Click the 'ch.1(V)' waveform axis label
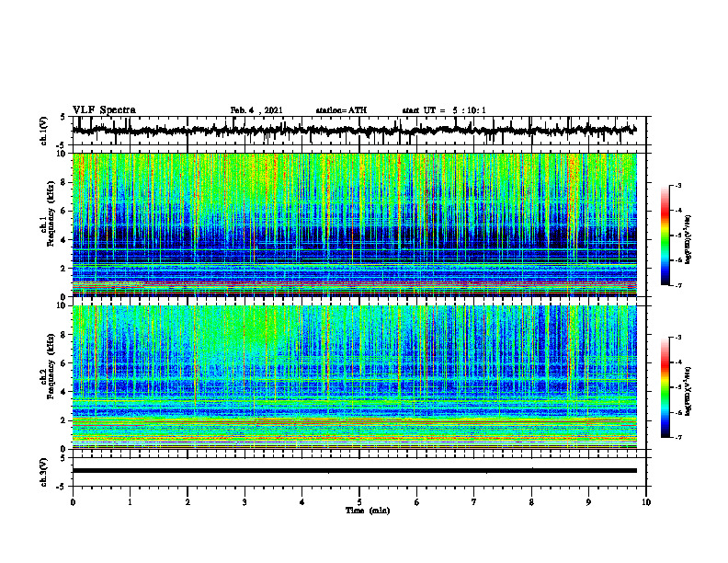Screen dimensions: 728x563 point(44,131)
